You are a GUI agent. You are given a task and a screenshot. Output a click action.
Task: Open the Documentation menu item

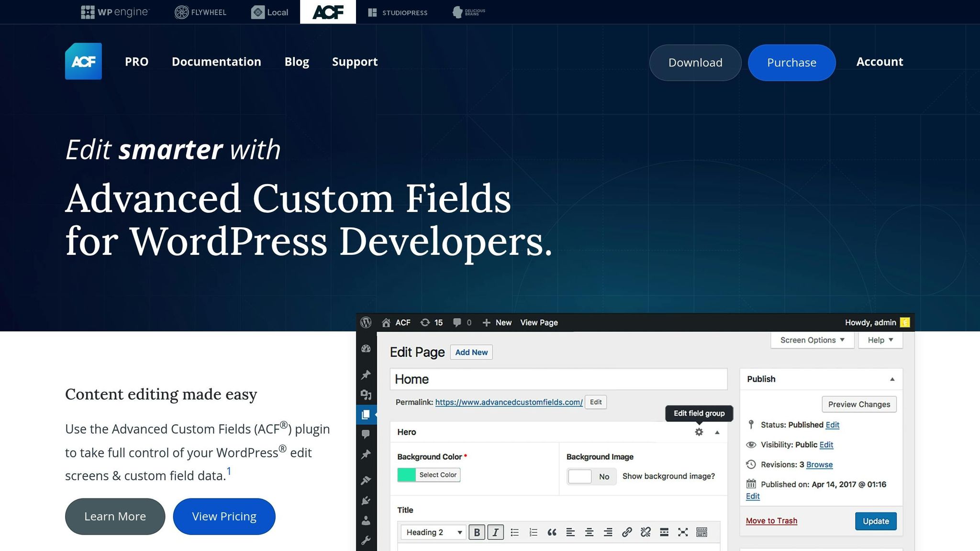(x=216, y=61)
